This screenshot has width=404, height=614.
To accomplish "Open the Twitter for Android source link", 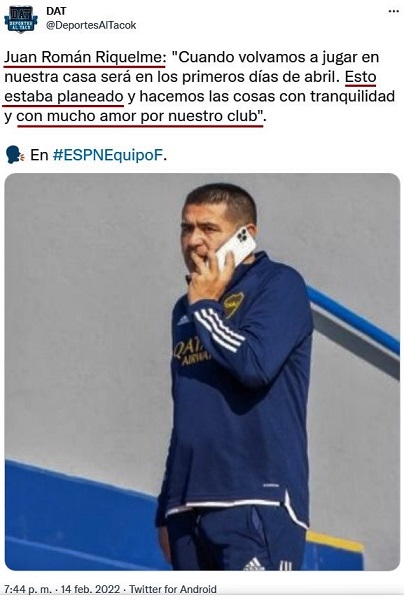I will 173,589.
